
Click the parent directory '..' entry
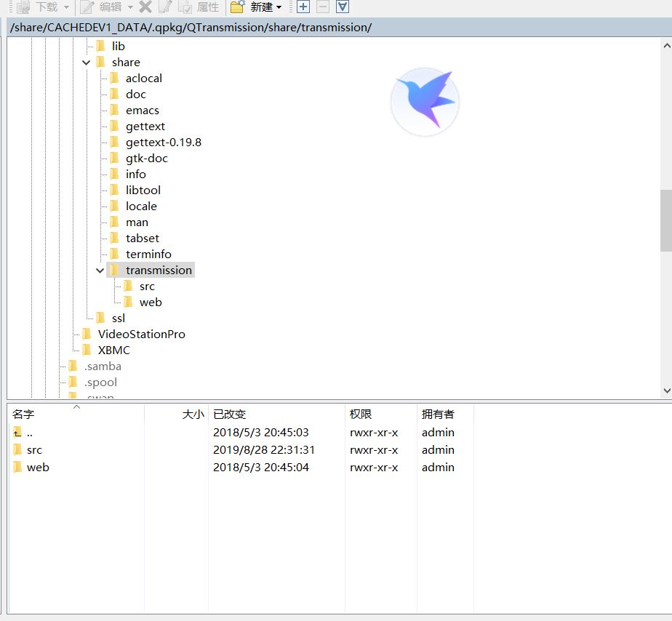[x=29, y=433]
